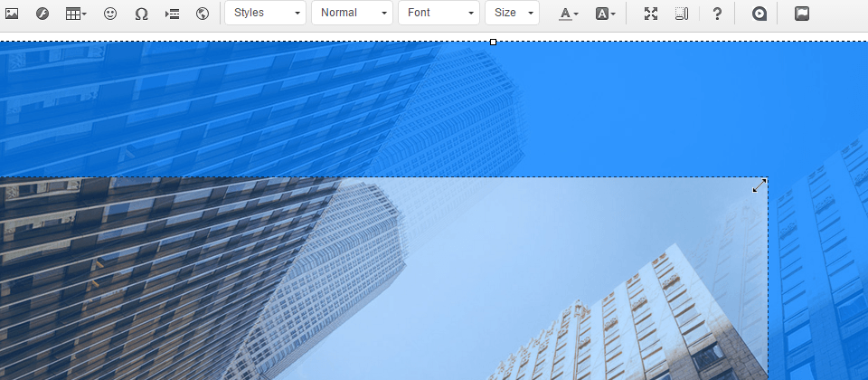This screenshot has height=380, width=868.
Task: Toggle maximize editor mode
Action: click(x=651, y=14)
